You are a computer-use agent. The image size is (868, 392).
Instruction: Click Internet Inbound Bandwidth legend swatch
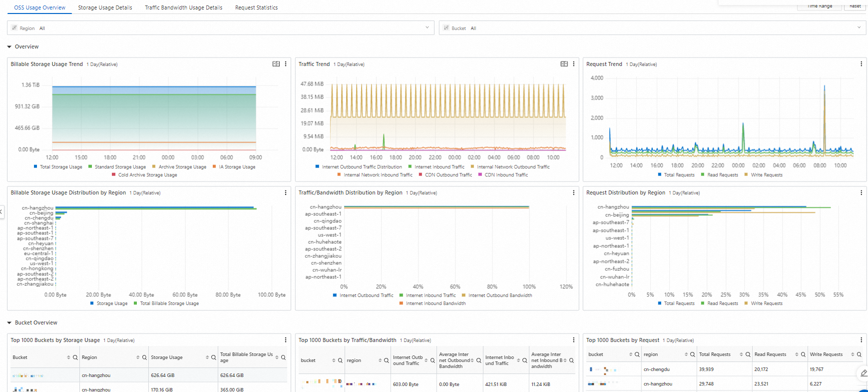(402, 303)
